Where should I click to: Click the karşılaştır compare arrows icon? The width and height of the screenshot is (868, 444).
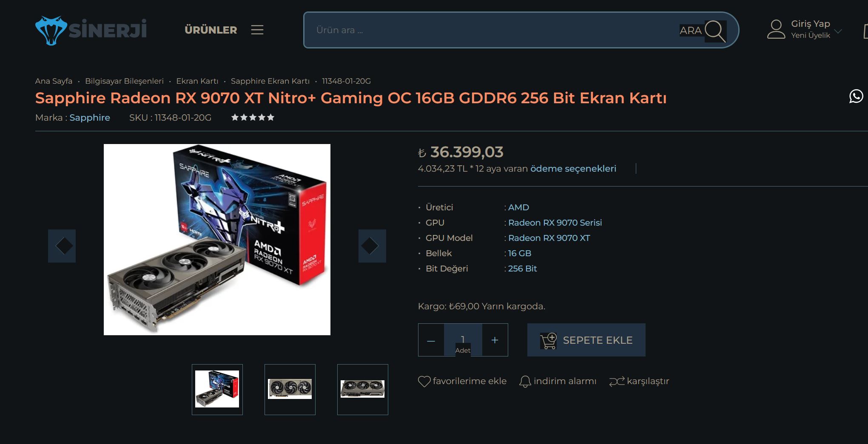[617, 381]
